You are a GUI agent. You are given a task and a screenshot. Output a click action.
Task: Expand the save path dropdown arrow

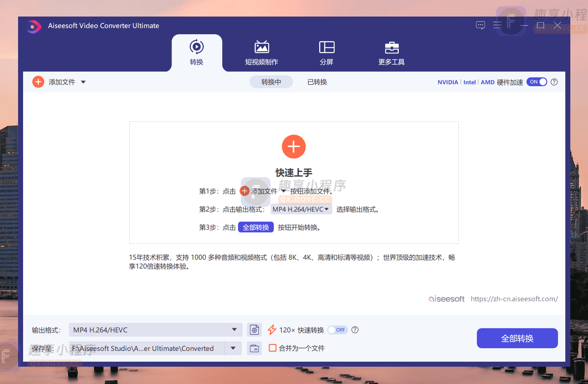[233, 348]
